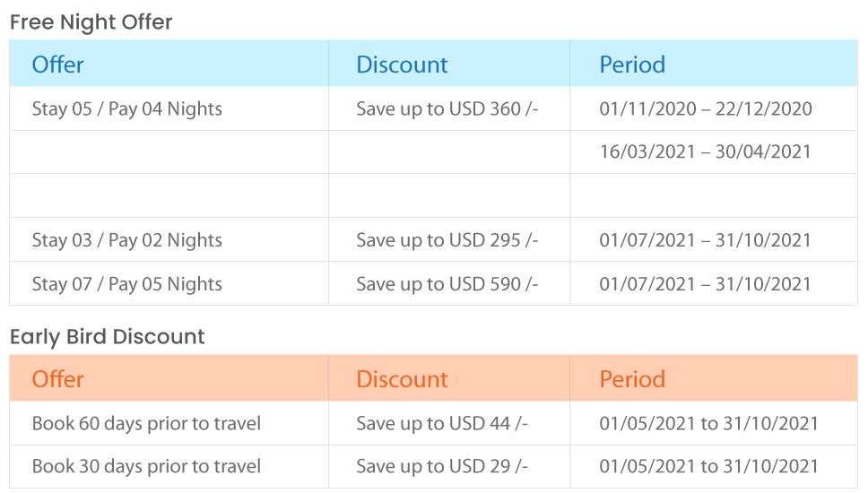The height and width of the screenshot is (493, 868).
Task: Click the Early Bird Discount heading
Action: (108, 337)
